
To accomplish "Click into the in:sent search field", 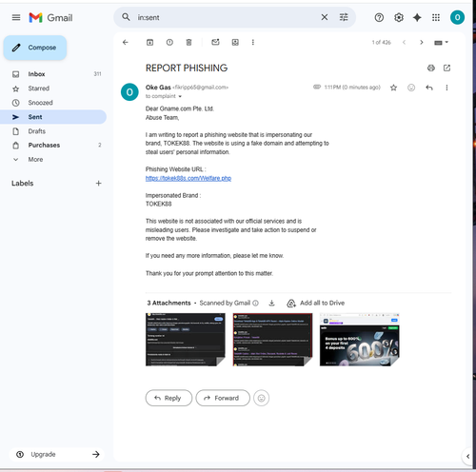I will [226, 17].
